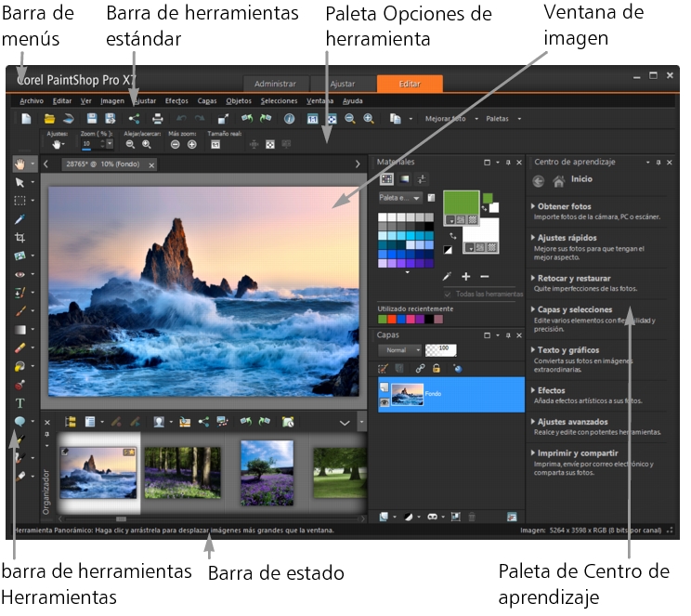Select the Crop tool

coord(20,238)
